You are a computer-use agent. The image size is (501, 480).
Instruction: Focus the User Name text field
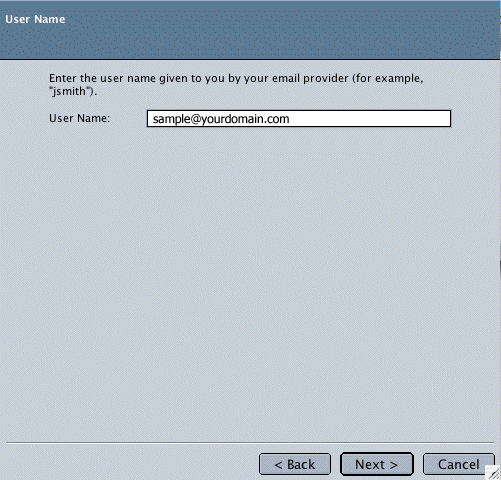(x=299, y=119)
